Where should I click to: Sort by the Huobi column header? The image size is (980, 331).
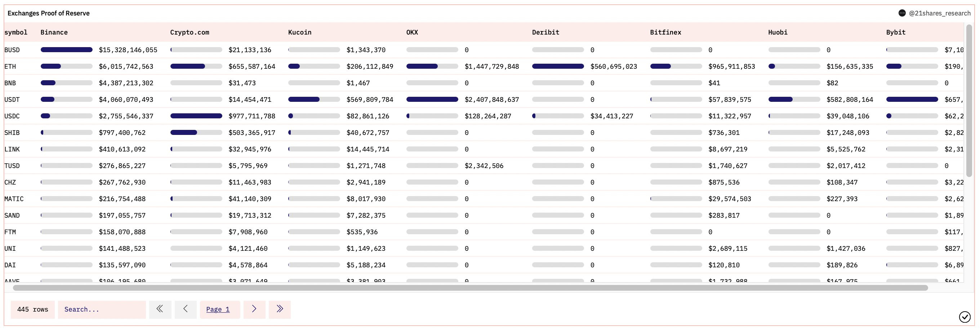tap(778, 32)
